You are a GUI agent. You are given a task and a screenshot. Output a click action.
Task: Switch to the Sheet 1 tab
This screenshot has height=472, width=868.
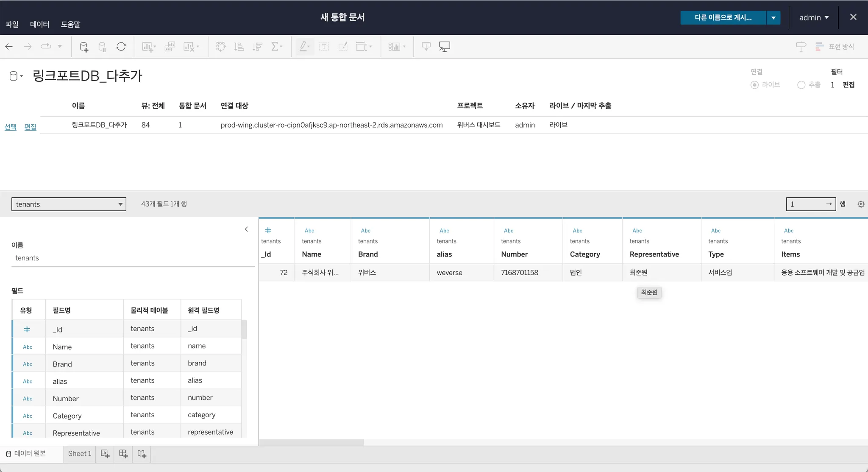point(79,454)
